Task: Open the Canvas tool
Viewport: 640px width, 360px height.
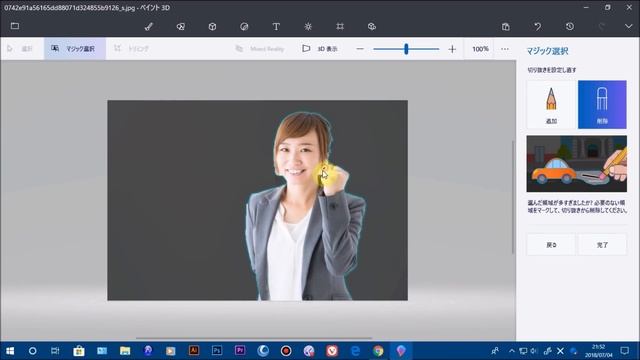Action: (x=340, y=27)
